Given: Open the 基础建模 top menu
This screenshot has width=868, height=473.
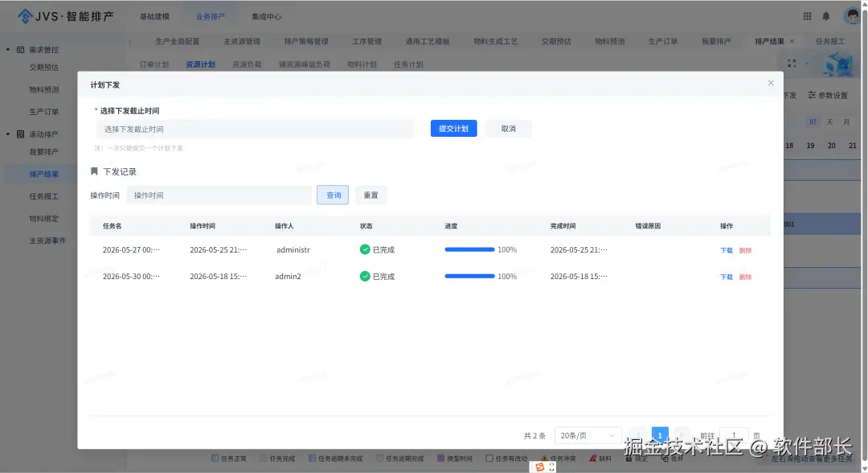Looking at the screenshot, I should pyautogui.click(x=154, y=17).
